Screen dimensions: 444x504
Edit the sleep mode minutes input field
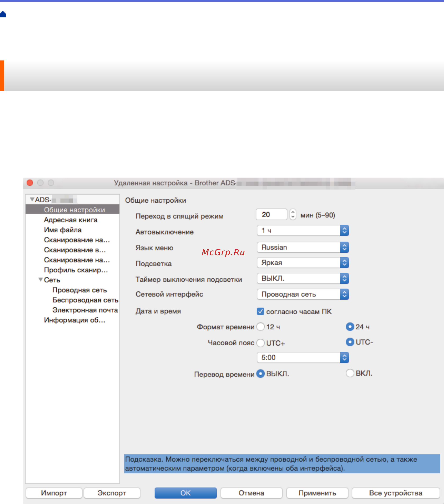click(271, 214)
